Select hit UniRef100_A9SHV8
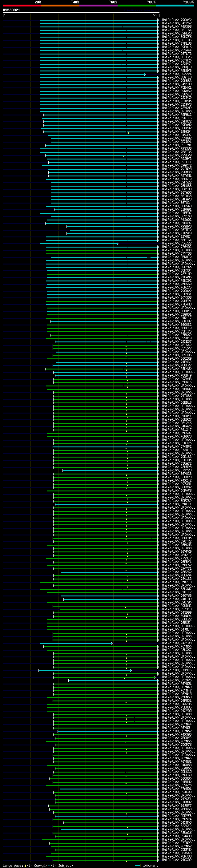The width and height of the screenshot is (197, 868). click(x=177, y=226)
